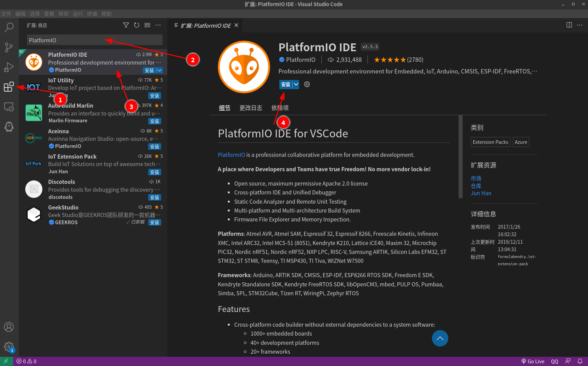Open the Source Control view
The width and height of the screenshot is (588, 366).
9,47
